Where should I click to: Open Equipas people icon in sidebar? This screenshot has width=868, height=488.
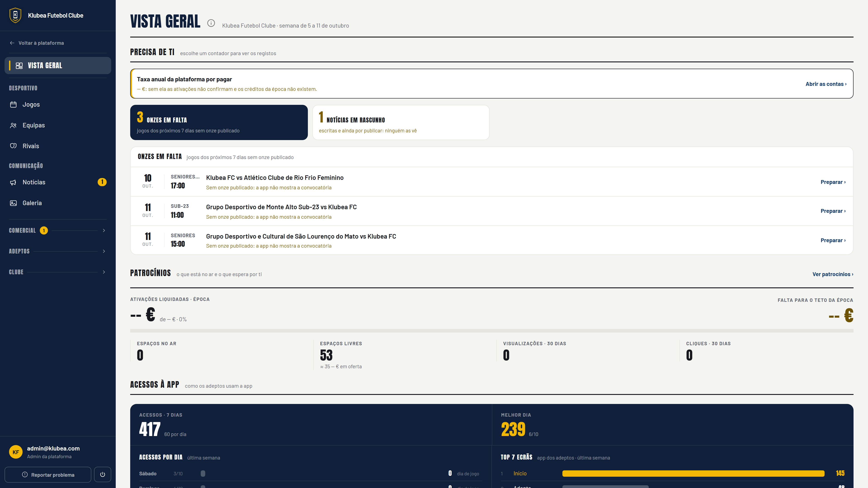tap(14, 125)
